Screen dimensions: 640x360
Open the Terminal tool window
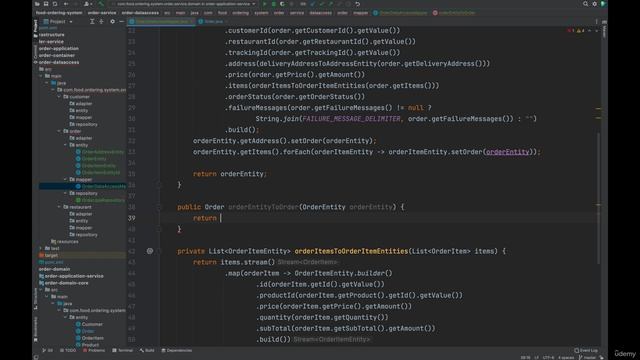tap(122, 351)
